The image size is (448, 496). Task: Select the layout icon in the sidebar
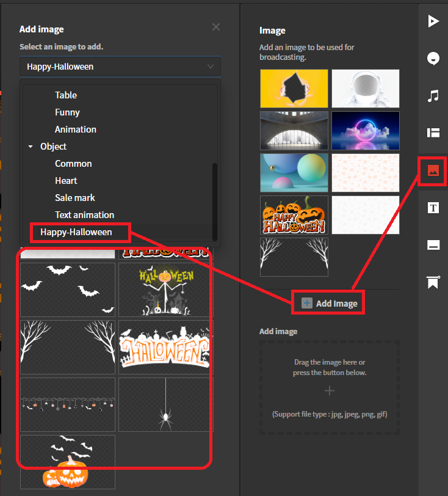click(x=433, y=133)
